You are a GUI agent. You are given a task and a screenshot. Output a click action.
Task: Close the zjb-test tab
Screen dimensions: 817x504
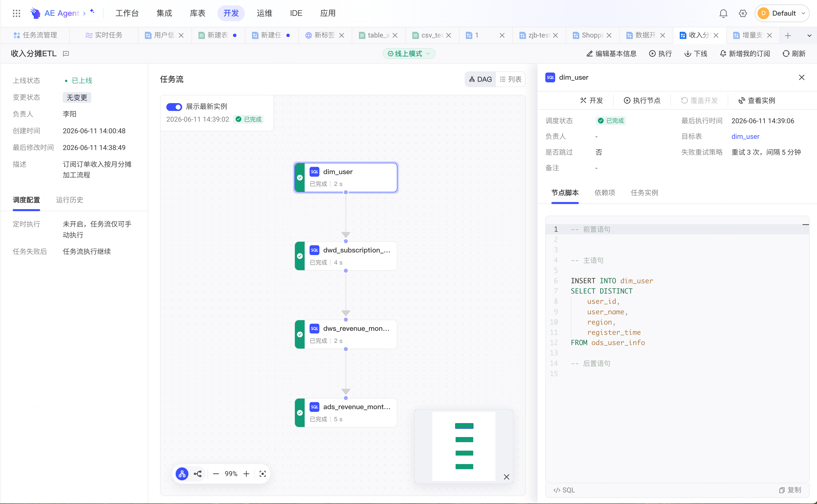(x=555, y=35)
